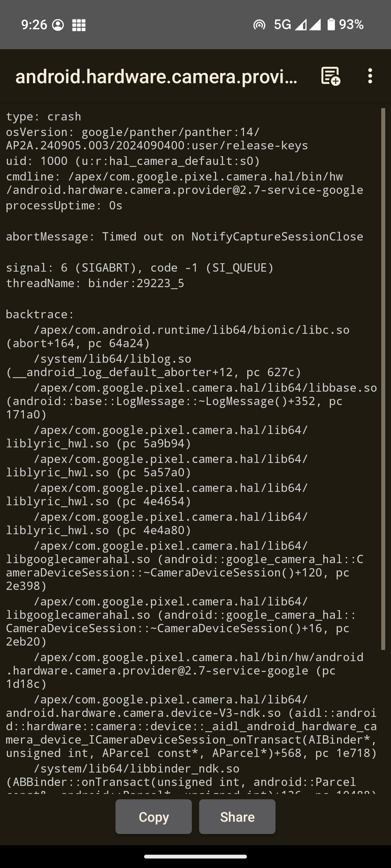Tap the account circle notification icon
Viewport: 391px width, 868px height.
pyautogui.click(x=58, y=25)
